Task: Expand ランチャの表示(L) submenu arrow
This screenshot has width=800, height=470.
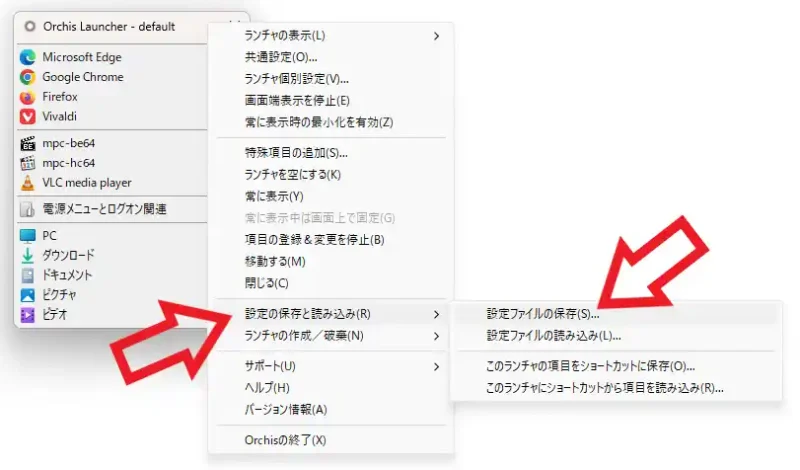Action: (x=436, y=36)
